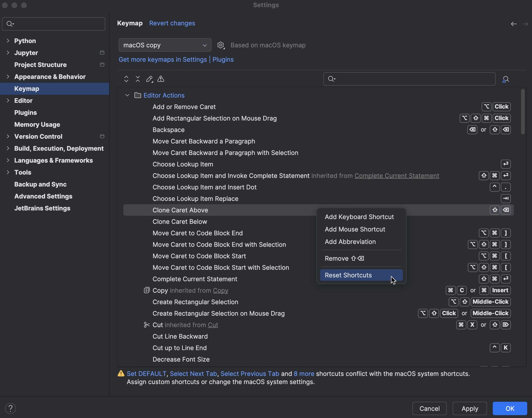This screenshot has width=532, height=418.
Task: Expand the Version Control section
Action: coord(8,136)
